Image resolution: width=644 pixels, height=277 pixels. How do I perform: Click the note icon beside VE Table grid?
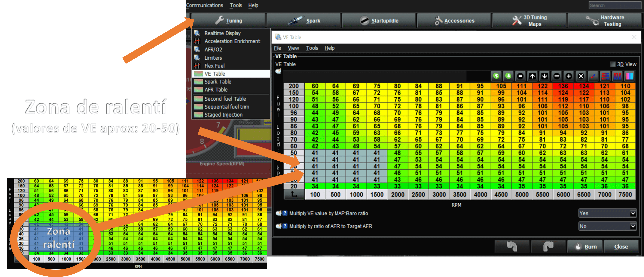coord(278,71)
